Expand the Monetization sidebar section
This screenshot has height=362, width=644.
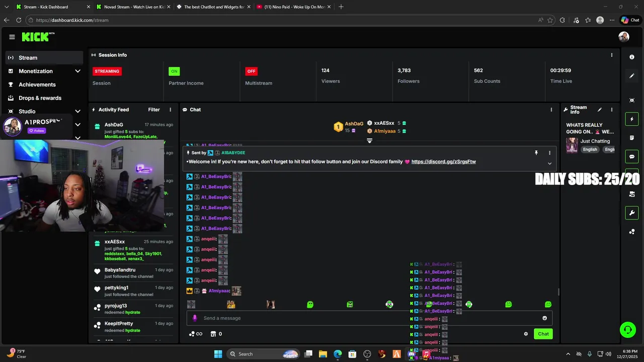point(77,71)
